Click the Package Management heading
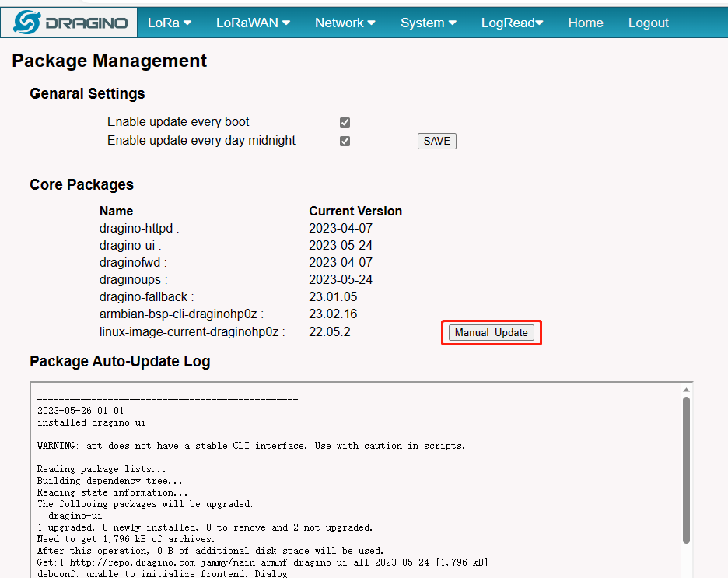 pyautogui.click(x=110, y=61)
